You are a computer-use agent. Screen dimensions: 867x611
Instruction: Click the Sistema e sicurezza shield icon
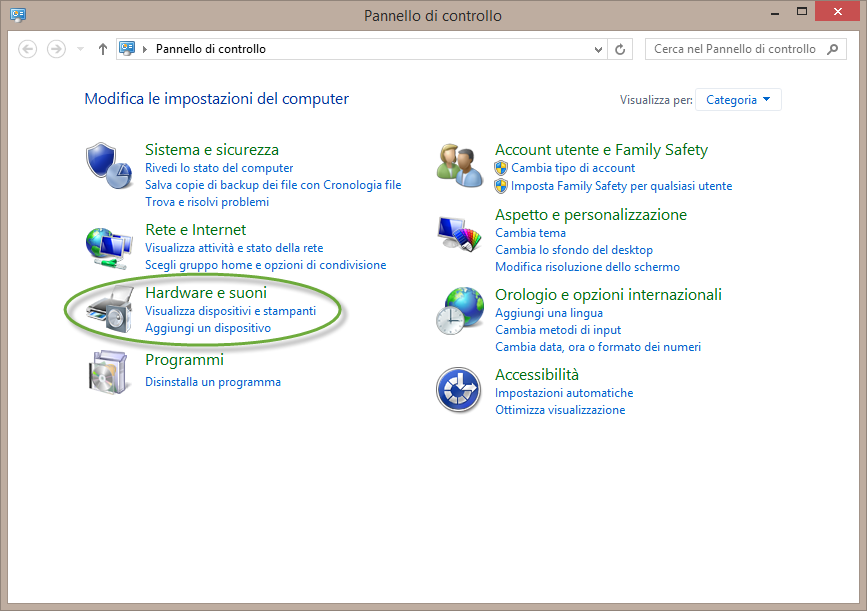(107, 165)
